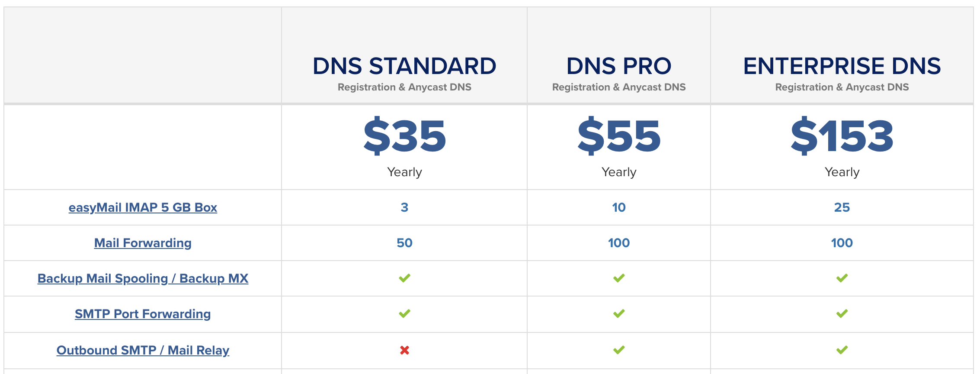Viewport: 980px width, 374px height.
Task: Follow the Backup Mail Spooling / Backup MX link
Action: point(143,278)
